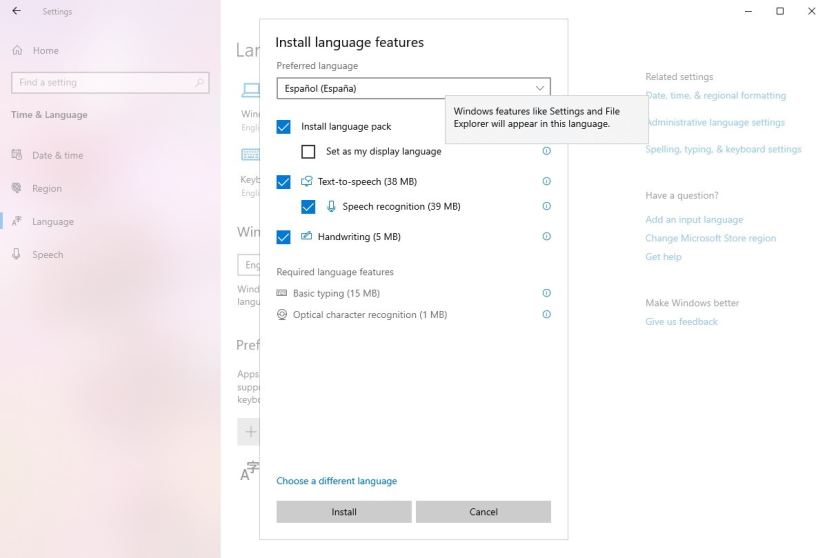Open the Home page in Settings
The width and height of the screenshot is (827, 558).
(36, 51)
